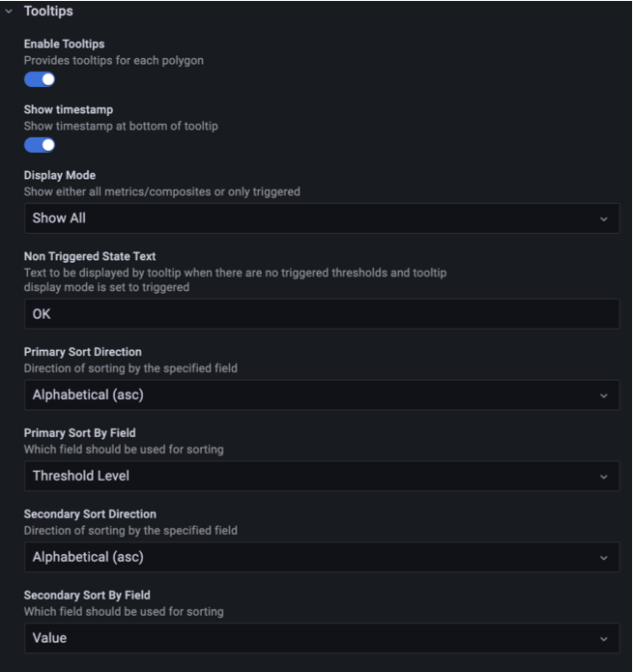633x672 pixels.
Task: Open the Display Mode 'Show All' dropdown
Action: pos(322,219)
